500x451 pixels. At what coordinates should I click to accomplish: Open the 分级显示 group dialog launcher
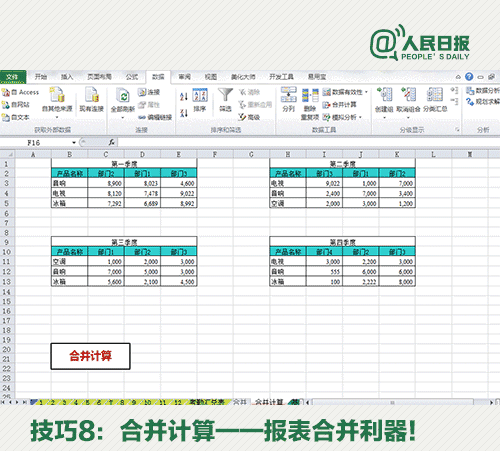pyautogui.click(x=457, y=130)
